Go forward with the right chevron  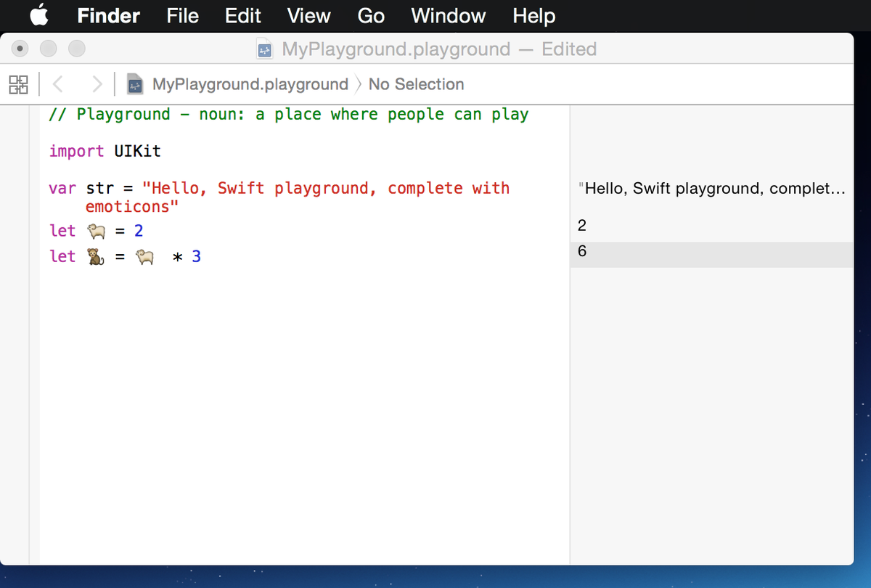coord(97,84)
